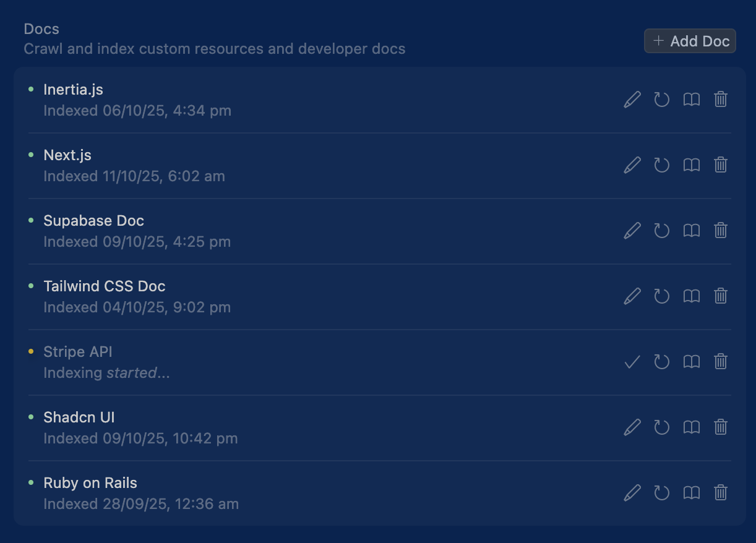Screen dimensions: 756x543
Task: Confirm the Stripe API indexing checkmark
Action: (632, 361)
